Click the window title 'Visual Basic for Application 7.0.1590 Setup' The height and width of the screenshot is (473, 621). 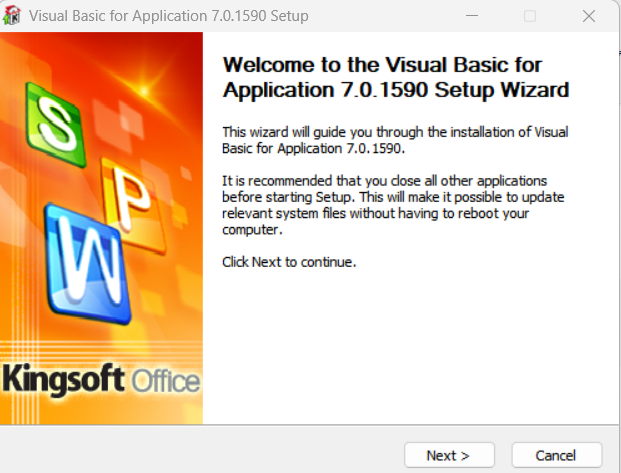point(169,16)
